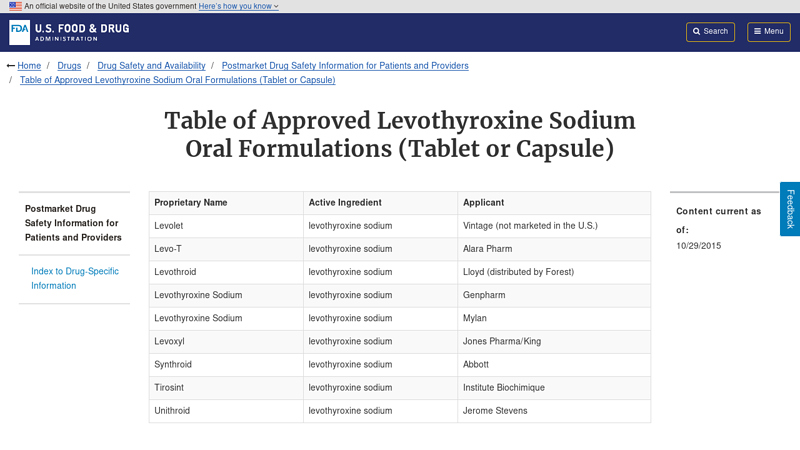Select the Levoxyl table cell
800x450 pixels.
pos(226,341)
